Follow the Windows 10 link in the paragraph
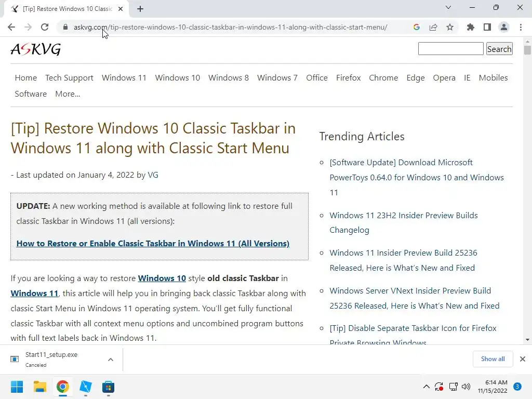This screenshot has width=532, height=399. [x=162, y=278]
